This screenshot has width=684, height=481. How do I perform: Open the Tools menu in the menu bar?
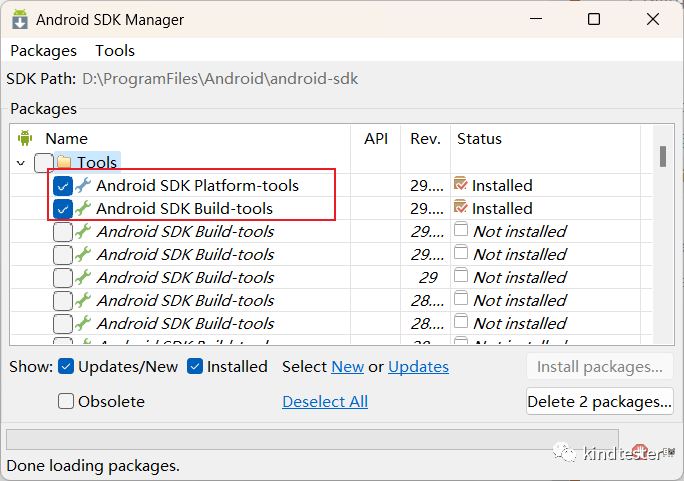point(115,50)
